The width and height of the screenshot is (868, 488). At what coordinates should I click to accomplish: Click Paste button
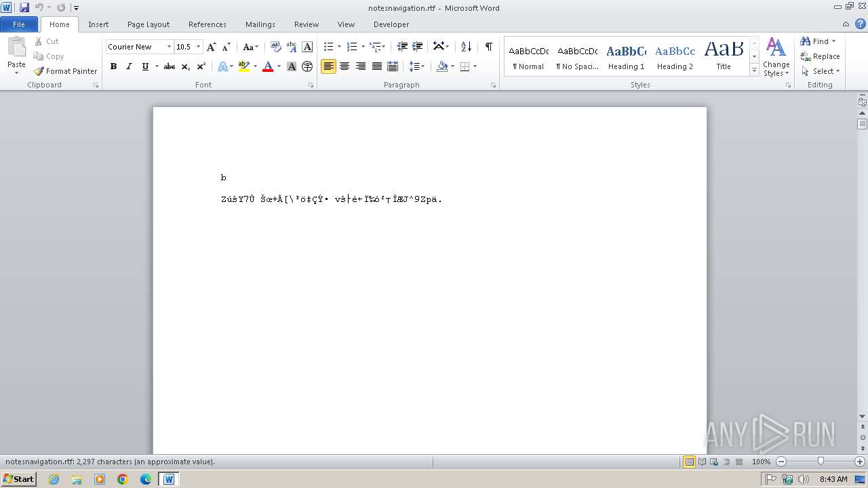tap(16, 56)
